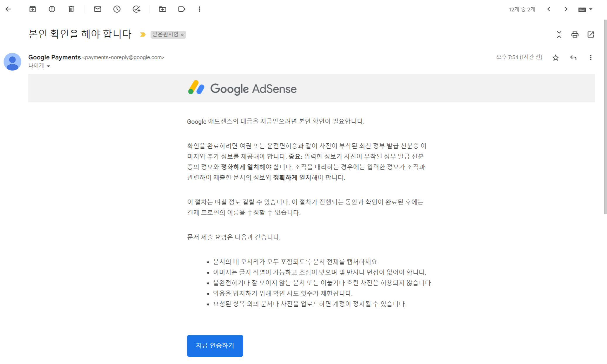Delete this email with trash icon
Image resolution: width=607 pixels, height=364 pixels.
click(71, 9)
